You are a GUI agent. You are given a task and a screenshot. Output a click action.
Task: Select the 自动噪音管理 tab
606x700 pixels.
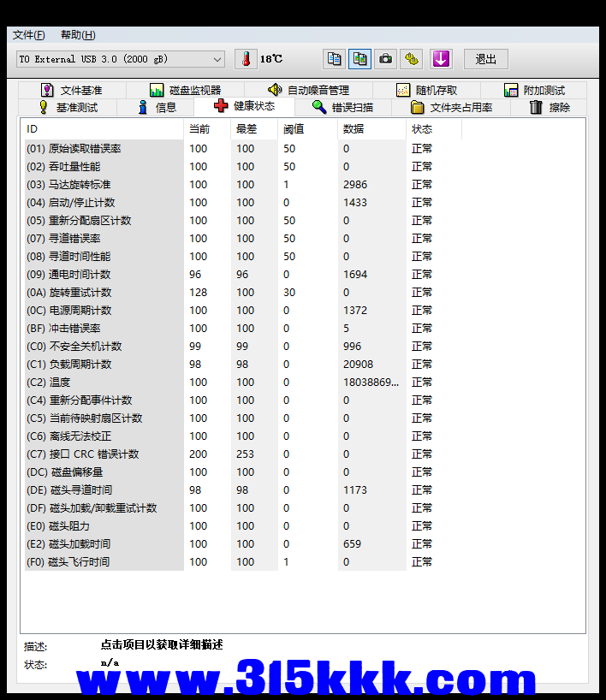click(x=308, y=90)
